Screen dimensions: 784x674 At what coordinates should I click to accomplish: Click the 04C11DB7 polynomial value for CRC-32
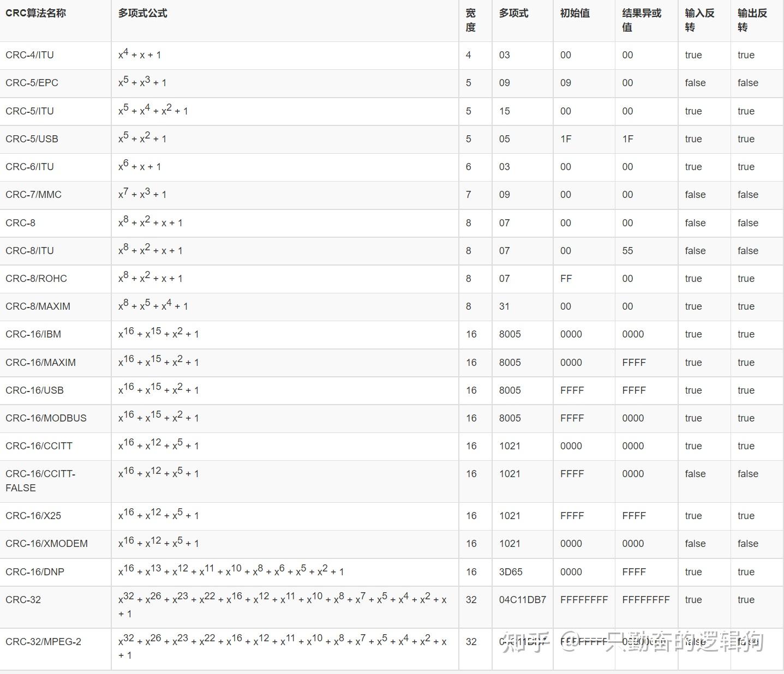(523, 600)
